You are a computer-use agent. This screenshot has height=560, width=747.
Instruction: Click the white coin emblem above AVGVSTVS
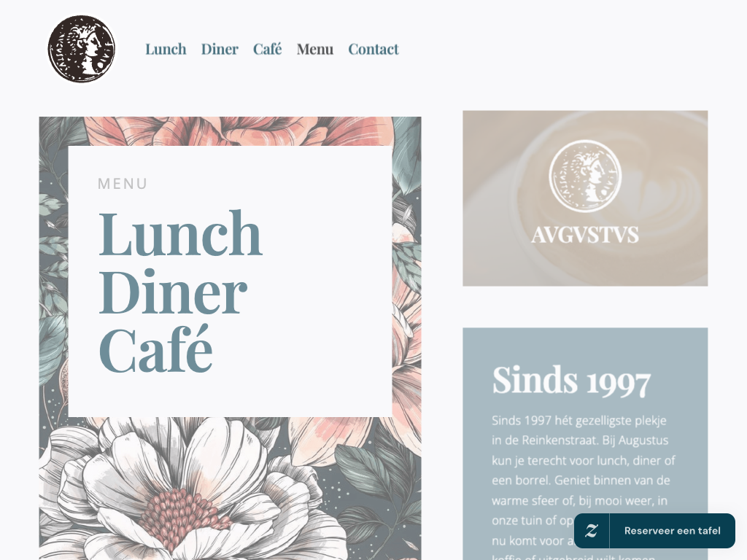585,176
